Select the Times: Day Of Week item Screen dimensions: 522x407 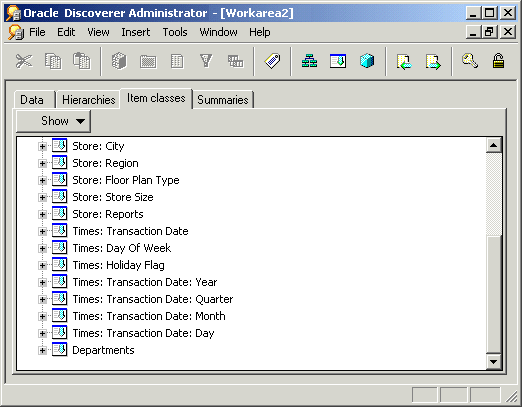tap(122, 248)
